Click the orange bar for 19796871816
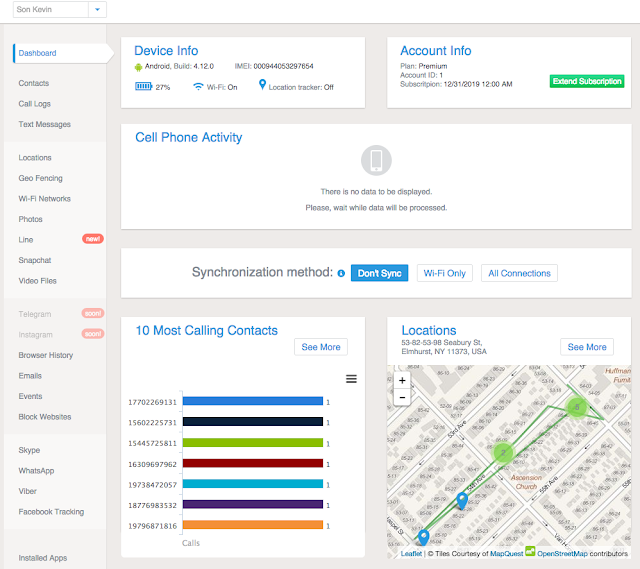Screen dimensions: 640x569 click(253, 525)
